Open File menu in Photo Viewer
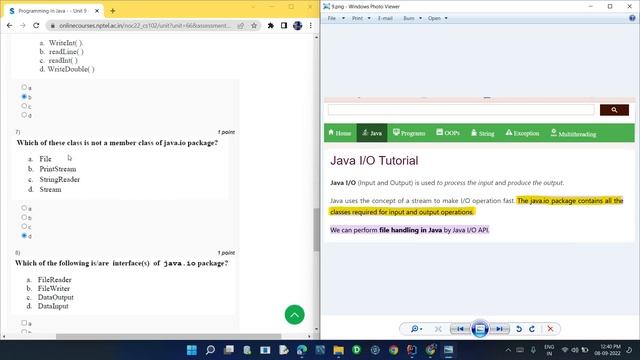The image size is (640, 360). pyautogui.click(x=336, y=18)
